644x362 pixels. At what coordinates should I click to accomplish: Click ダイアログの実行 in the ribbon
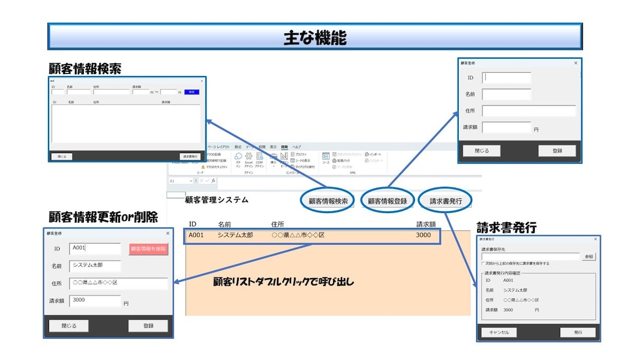302,166
